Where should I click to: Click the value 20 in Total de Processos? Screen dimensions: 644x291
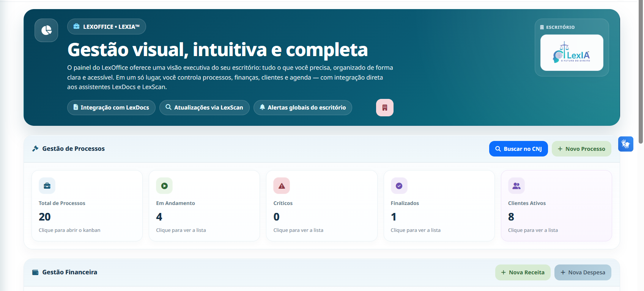click(44, 217)
